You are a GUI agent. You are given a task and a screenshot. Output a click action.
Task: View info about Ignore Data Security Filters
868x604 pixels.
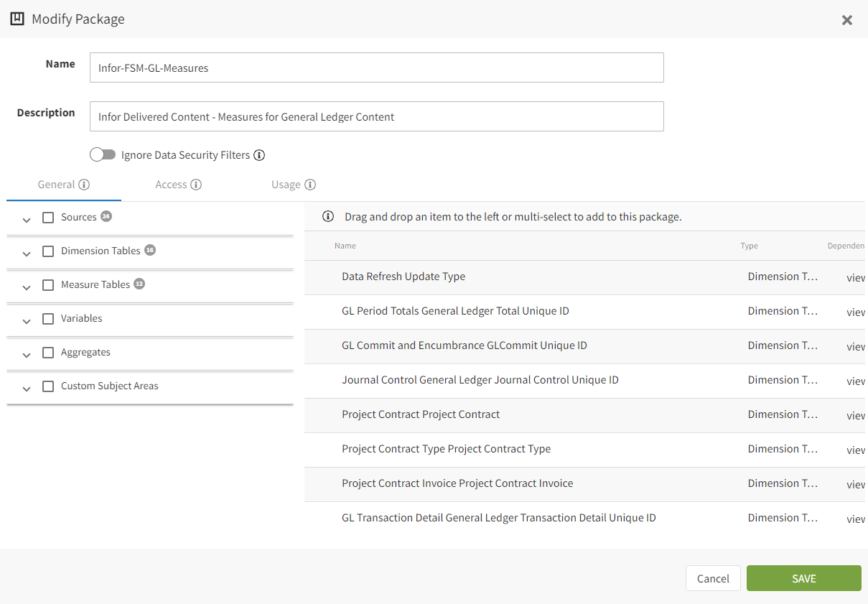(259, 154)
